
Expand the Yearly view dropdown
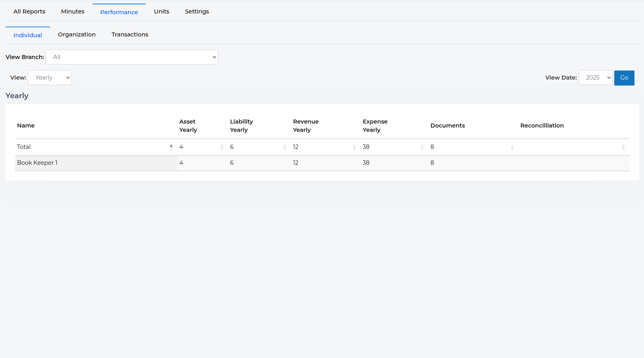50,78
